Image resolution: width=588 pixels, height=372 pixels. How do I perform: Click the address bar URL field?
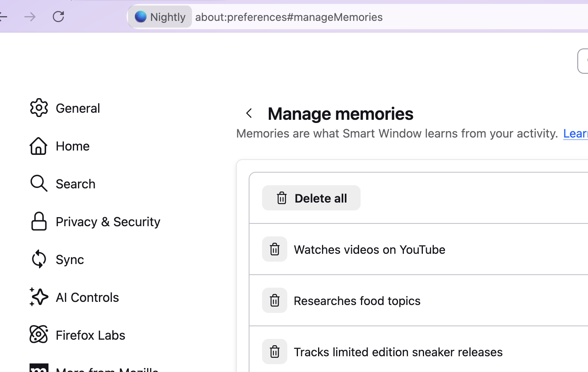coord(288,17)
